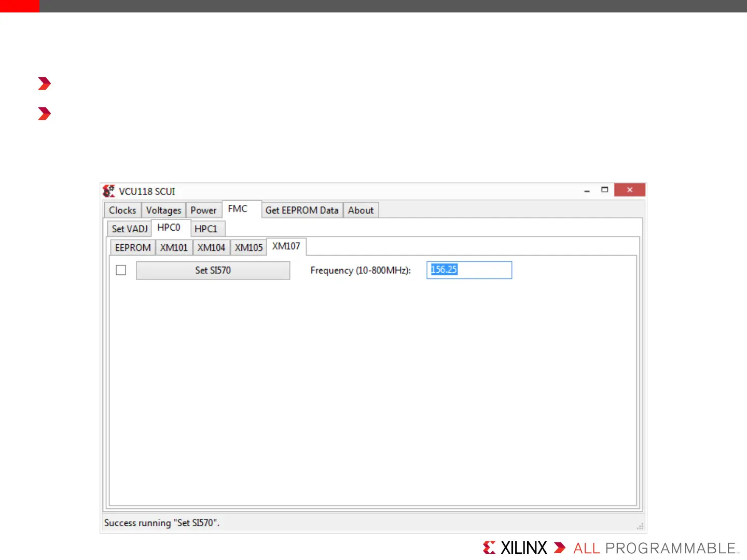
Task: Click the Set SI570 button
Action: pos(213,270)
